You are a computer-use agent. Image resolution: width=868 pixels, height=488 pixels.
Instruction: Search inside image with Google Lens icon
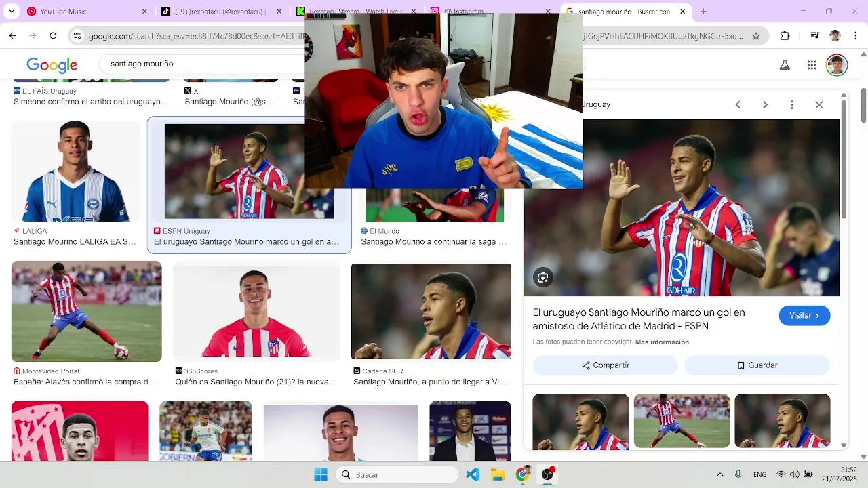point(543,278)
